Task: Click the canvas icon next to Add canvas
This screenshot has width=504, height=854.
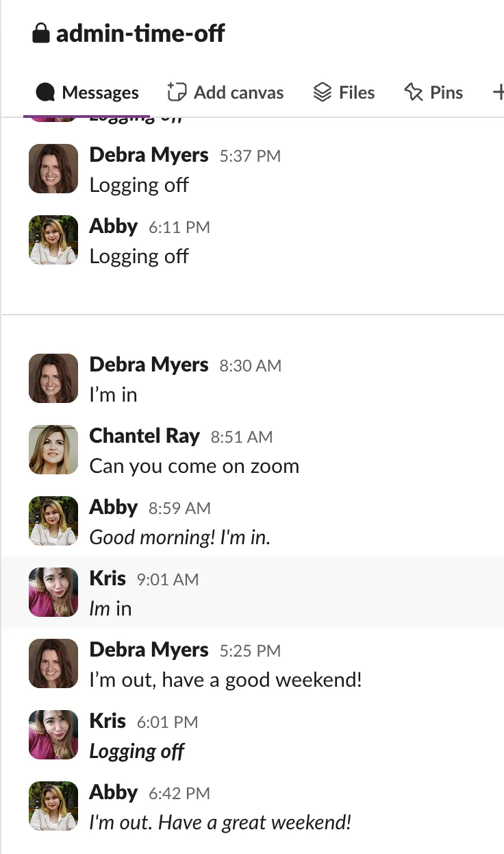Action: [177, 93]
